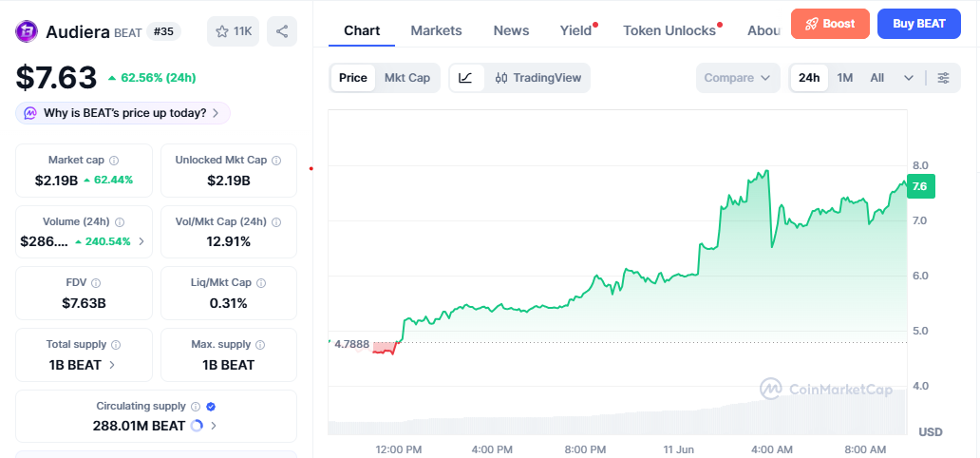Click Unlocked Mkt Cap info icon
This screenshot has width=980, height=458.
[276, 161]
